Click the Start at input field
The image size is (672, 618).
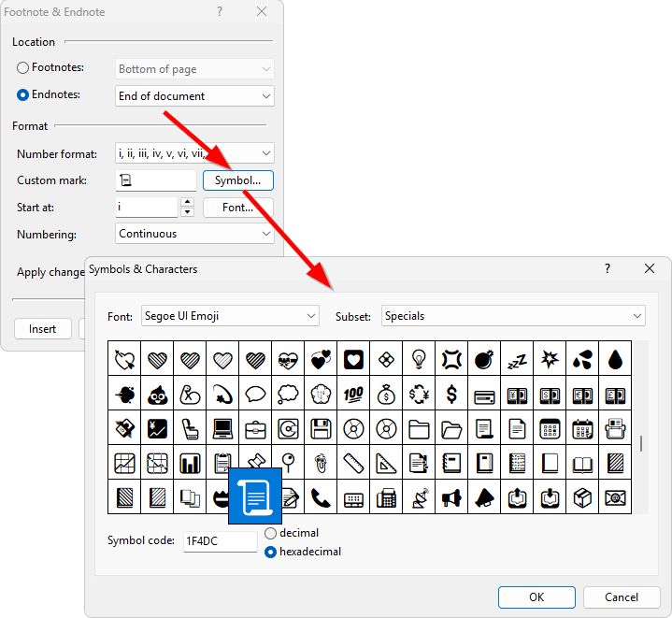[x=146, y=208]
